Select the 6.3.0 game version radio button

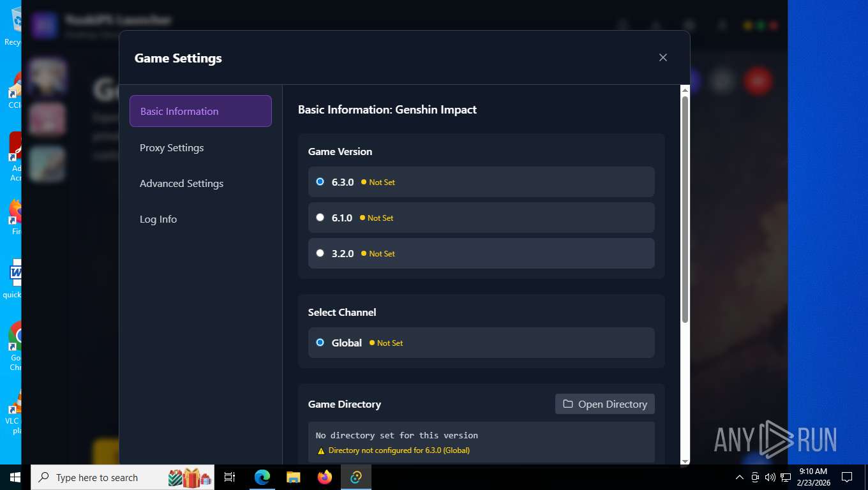320,182
